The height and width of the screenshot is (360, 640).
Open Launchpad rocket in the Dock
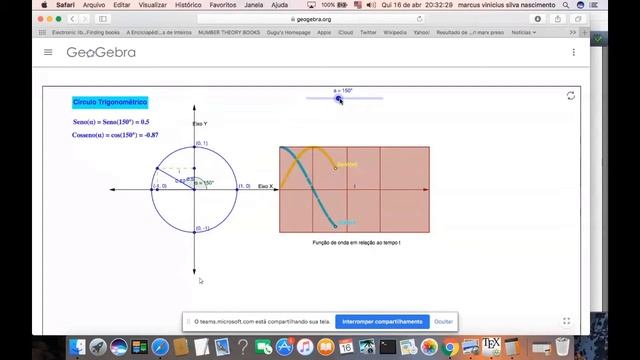tap(98, 347)
